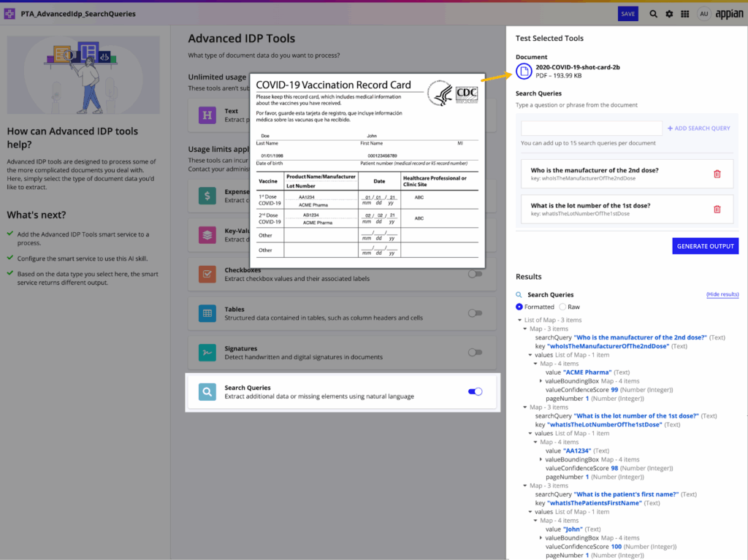The width and height of the screenshot is (748, 560).
Task: Disable the Search Queries toggle
Action: click(x=475, y=392)
